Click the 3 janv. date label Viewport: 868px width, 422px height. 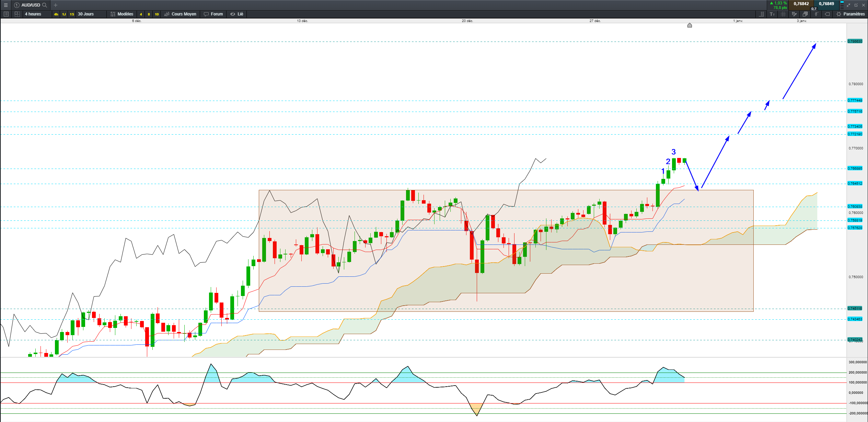pos(802,21)
